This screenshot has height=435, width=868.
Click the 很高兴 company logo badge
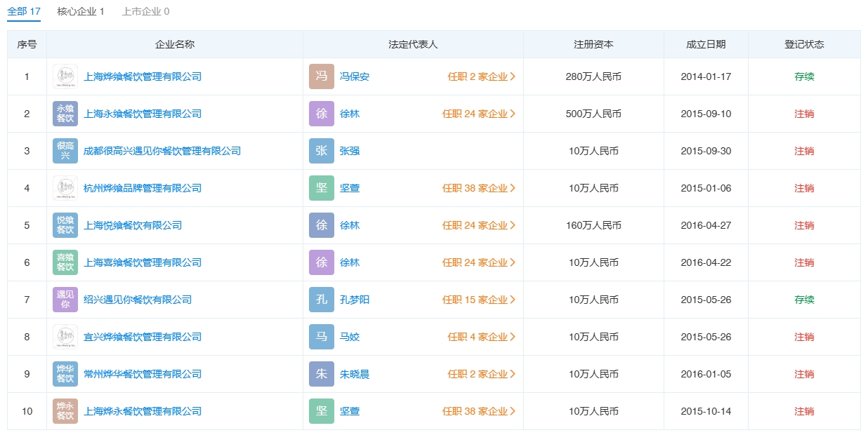point(65,151)
